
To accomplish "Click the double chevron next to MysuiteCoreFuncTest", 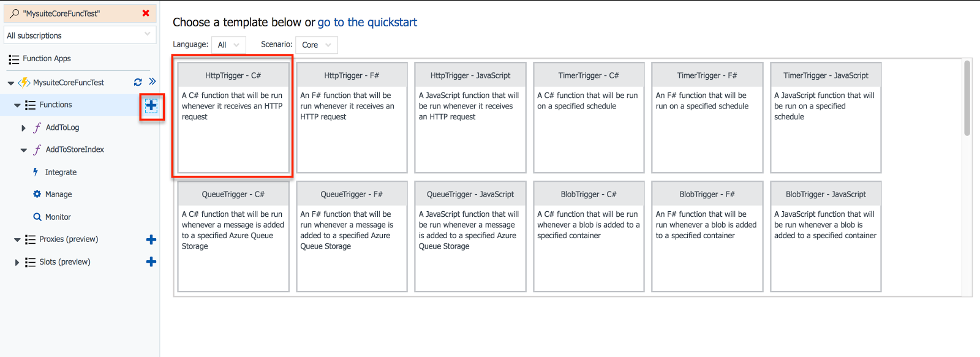I will (x=153, y=81).
